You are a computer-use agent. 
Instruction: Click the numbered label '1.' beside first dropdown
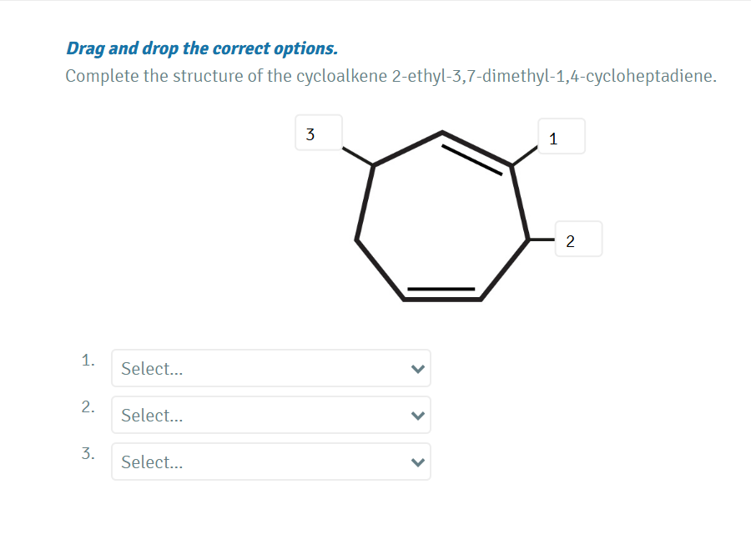[88, 361]
